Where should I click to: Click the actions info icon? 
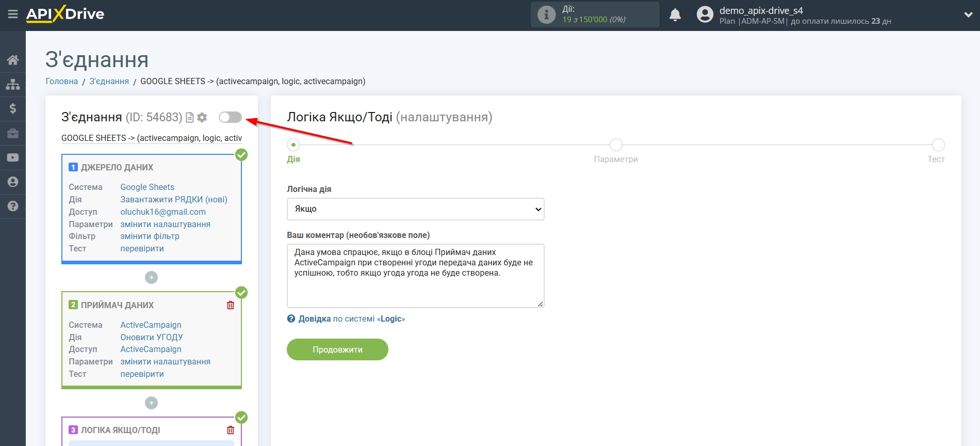(546, 14)
